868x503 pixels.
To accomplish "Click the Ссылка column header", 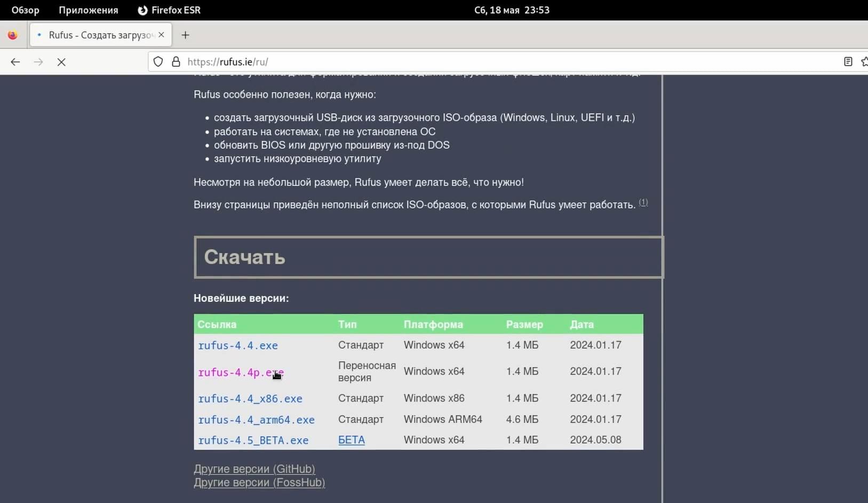I will pyautogui.click(x=217, y=324).
